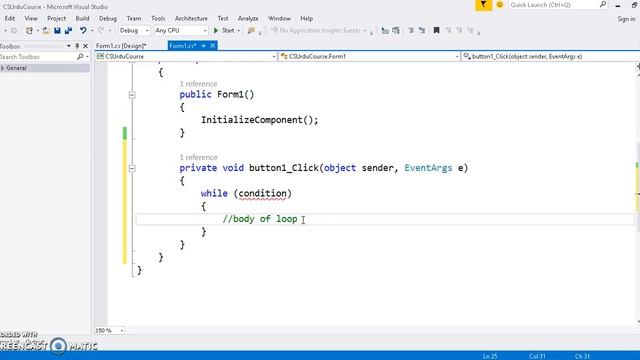Screen dimensions: 640x360
Task: Open the Toolbox window position dropdown arrow
Action: pyautogui.click(x=69, y=46)
